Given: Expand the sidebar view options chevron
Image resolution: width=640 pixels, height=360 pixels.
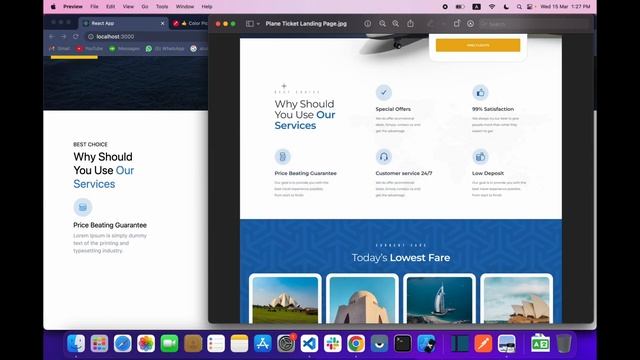Looking at the screenshot, I should pyautogui.click(x=258, y=24).
